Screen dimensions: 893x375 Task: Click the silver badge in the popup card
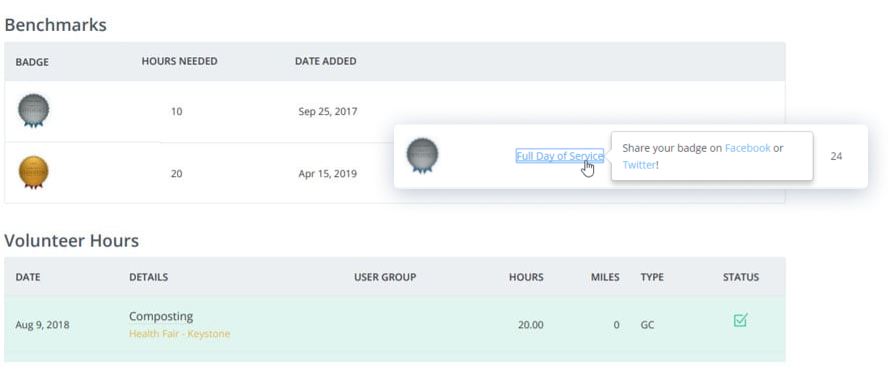click(422, 156)
